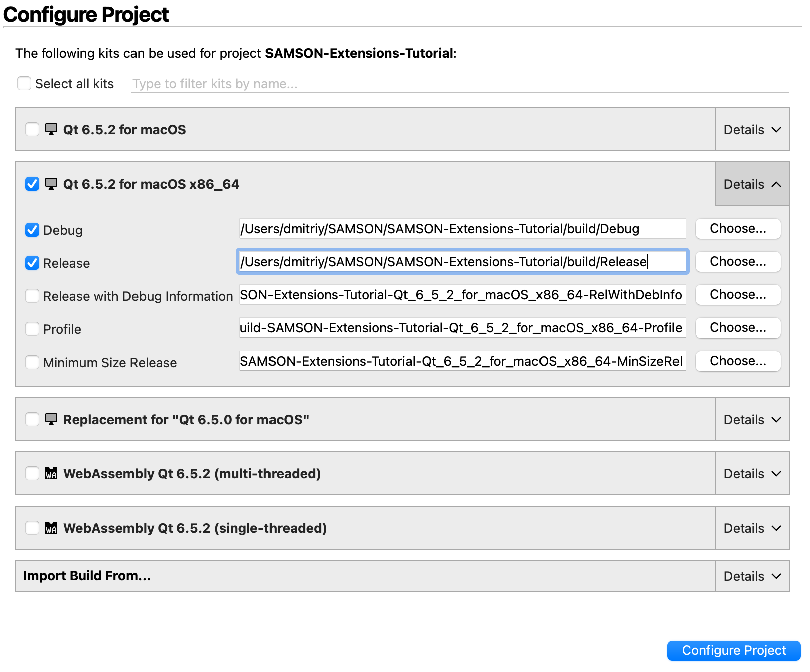Expand Details for the Import Build From entry
Viewport: 810px width, 672px height.
(751, 576)
